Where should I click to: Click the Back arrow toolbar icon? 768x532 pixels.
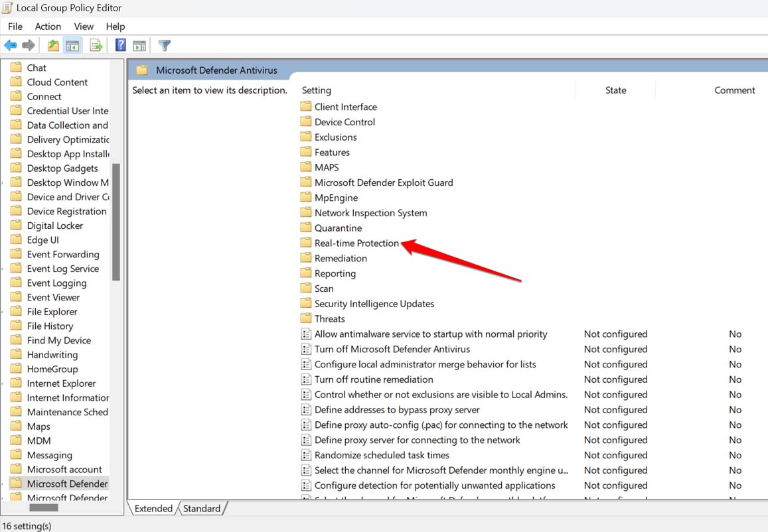point(11,46)
